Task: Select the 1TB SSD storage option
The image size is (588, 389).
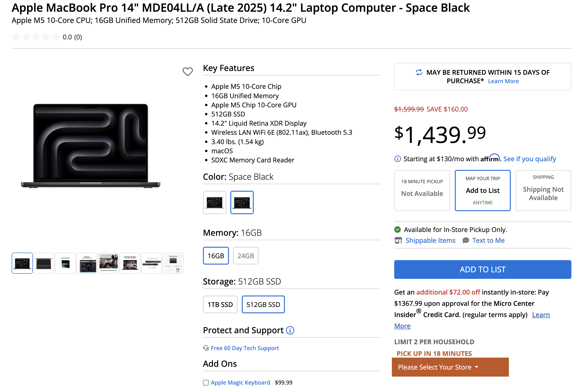Action: (x=220, y=304)
